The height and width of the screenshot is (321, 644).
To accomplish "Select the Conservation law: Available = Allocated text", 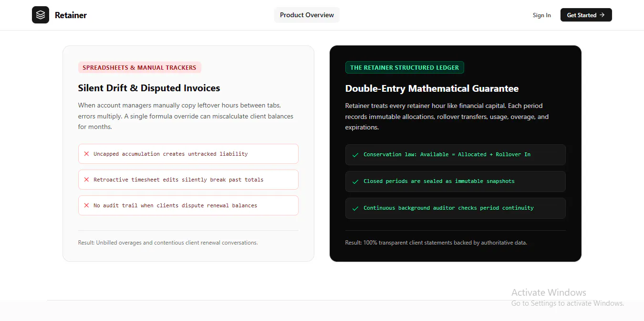I will [447, 154].
